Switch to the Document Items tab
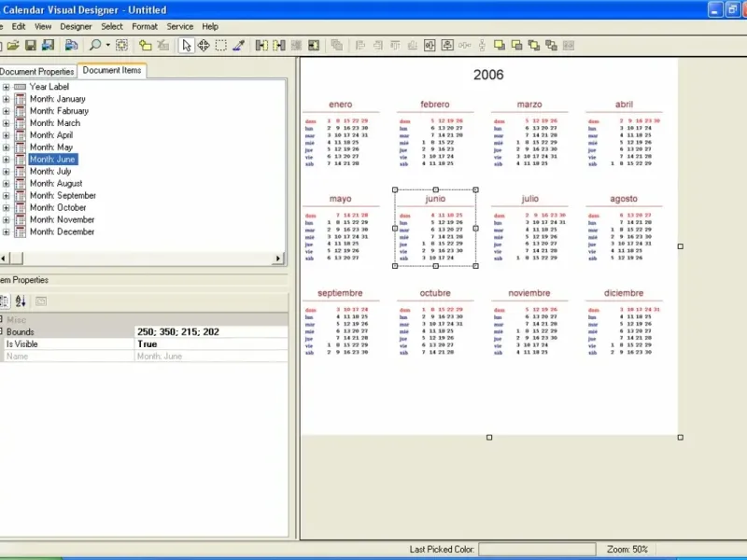This screenshot has height=560, width=747. pyautogui.click(x=112, y=71)
